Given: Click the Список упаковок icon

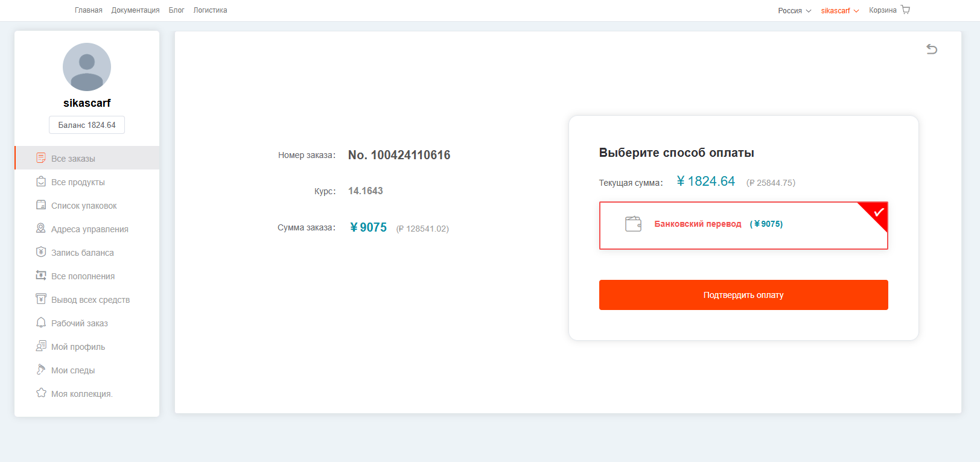Looking at the screenshot, I should [41, 205].
